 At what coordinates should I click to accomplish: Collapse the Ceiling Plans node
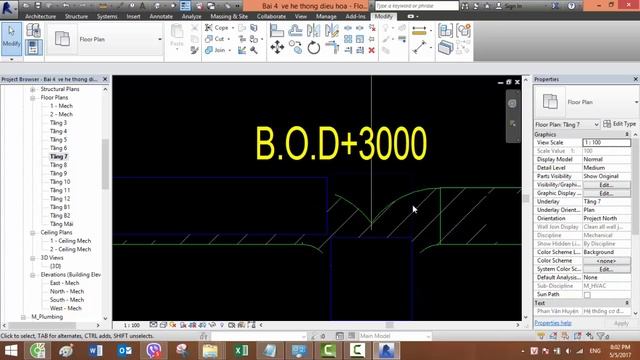click(33, 233)
